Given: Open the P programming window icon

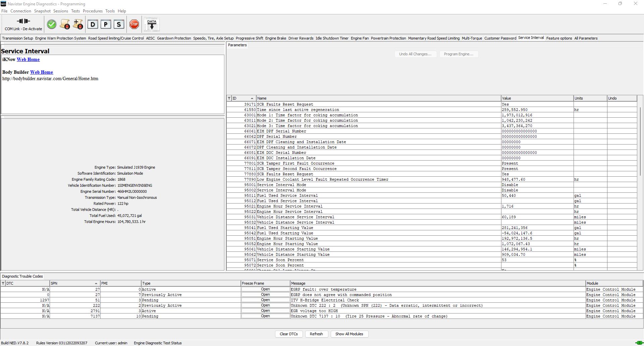Looking at the screenshot, I should pos(106,24).
